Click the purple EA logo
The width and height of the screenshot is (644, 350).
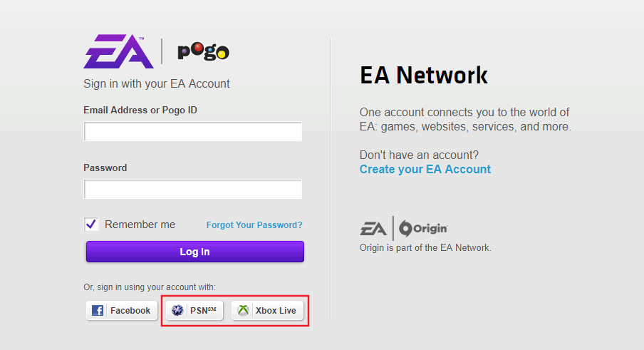coord(118,51)
